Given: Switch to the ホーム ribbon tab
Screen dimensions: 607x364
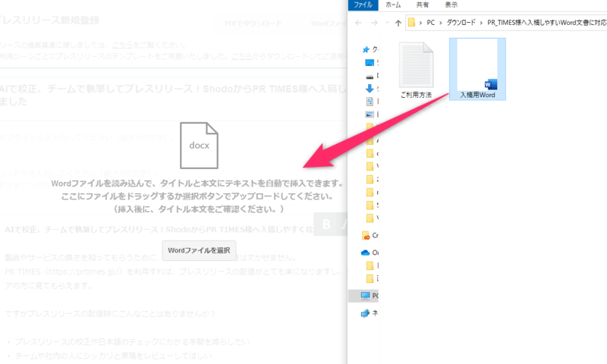Looking at the screenshot, I should coord(393,5).
